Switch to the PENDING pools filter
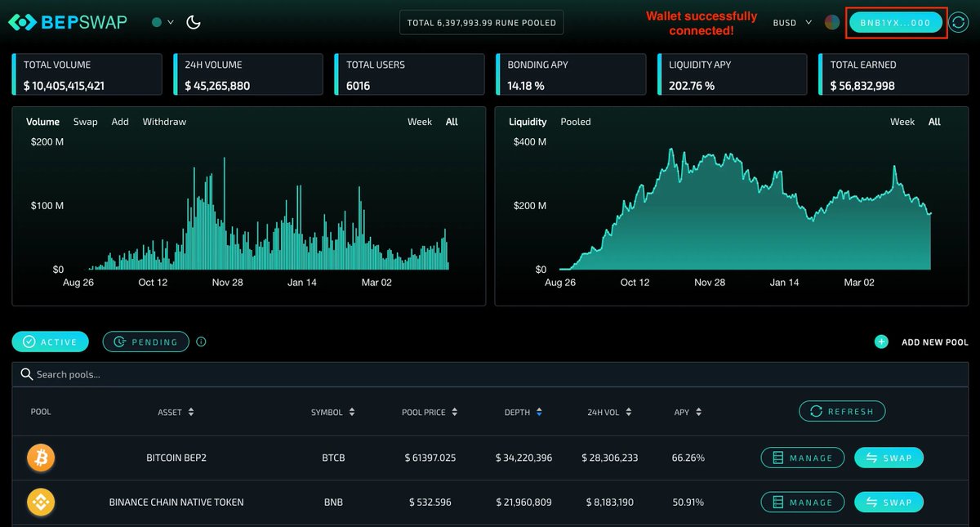The height and width of the screenshot is (527, 980). 145,342
